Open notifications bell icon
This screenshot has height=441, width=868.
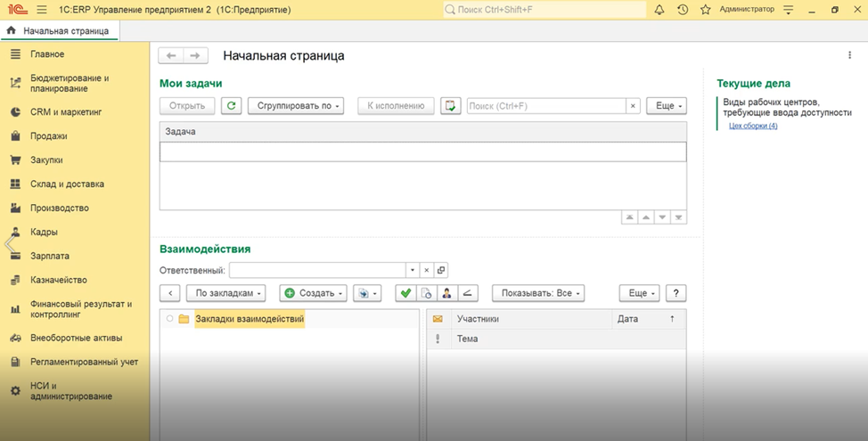(659, 10)
